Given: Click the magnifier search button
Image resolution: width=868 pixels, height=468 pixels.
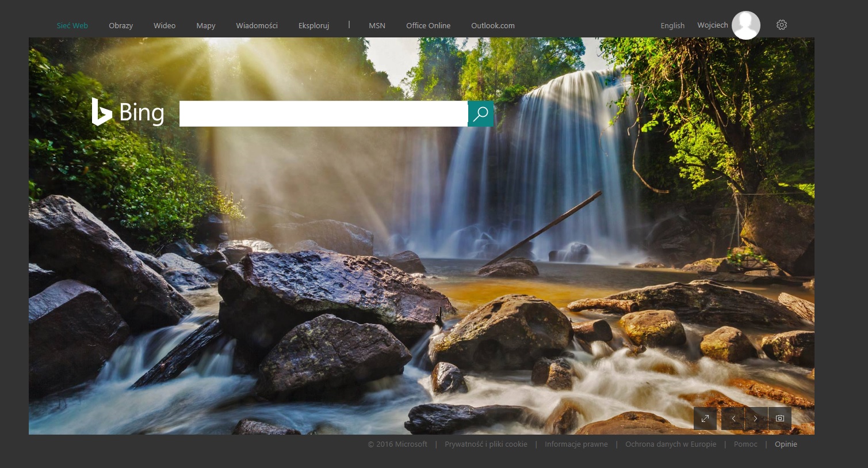Looking at the screenshot, I should coord(481,113).
